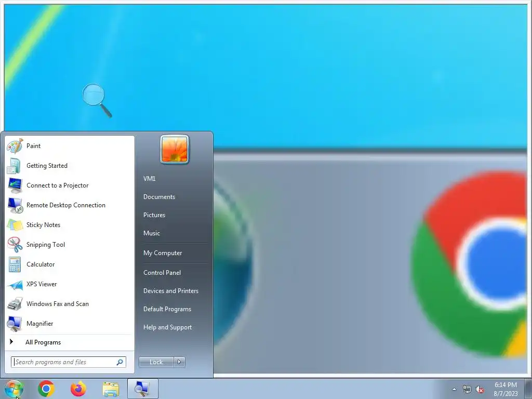Click the Windows Fax and Scan icon
Viewport: 532px width, 399px height.
click(15, 304)
